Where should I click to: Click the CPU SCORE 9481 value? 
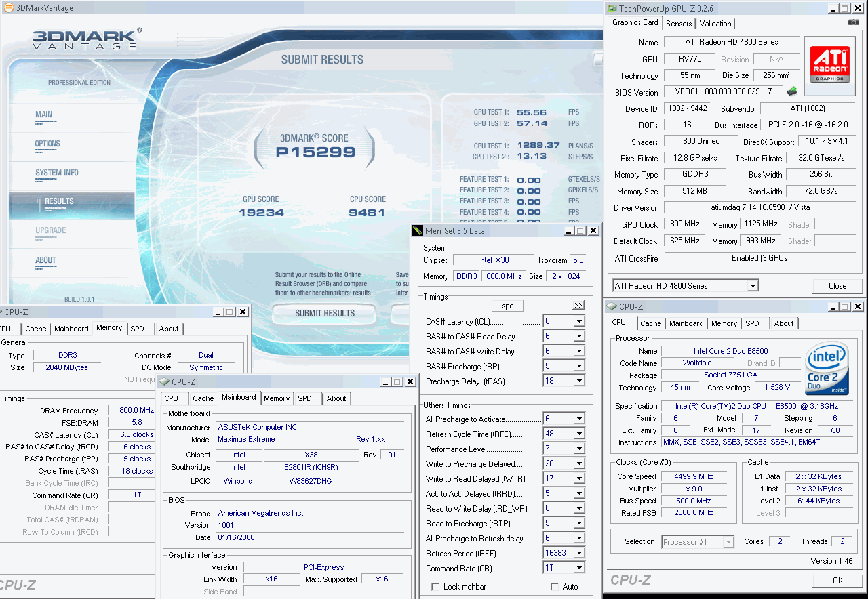click(x=367, y=213)
